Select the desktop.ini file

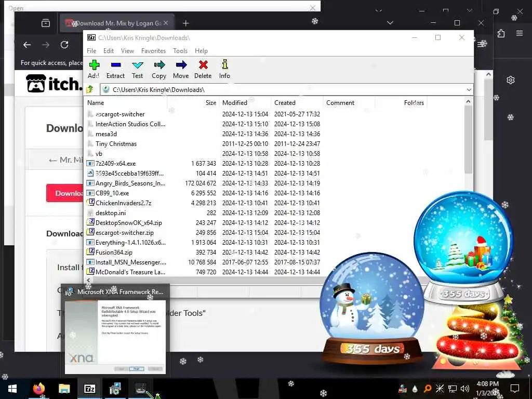pos(111,212)
